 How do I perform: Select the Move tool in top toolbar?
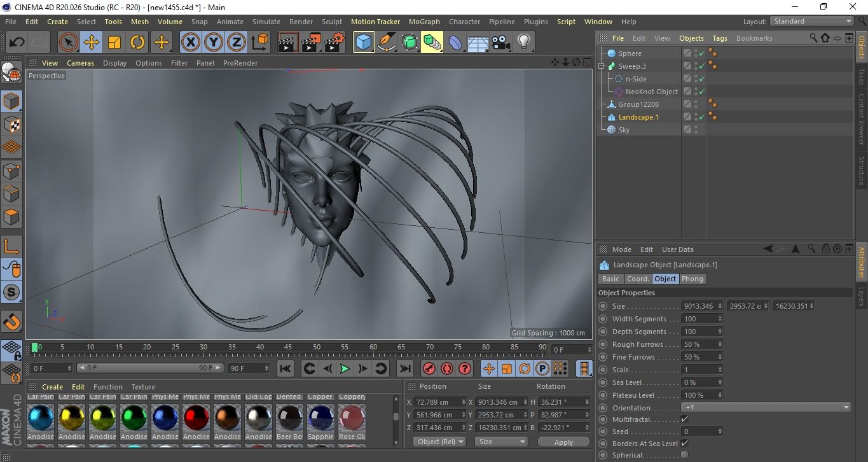pos(91,43)
